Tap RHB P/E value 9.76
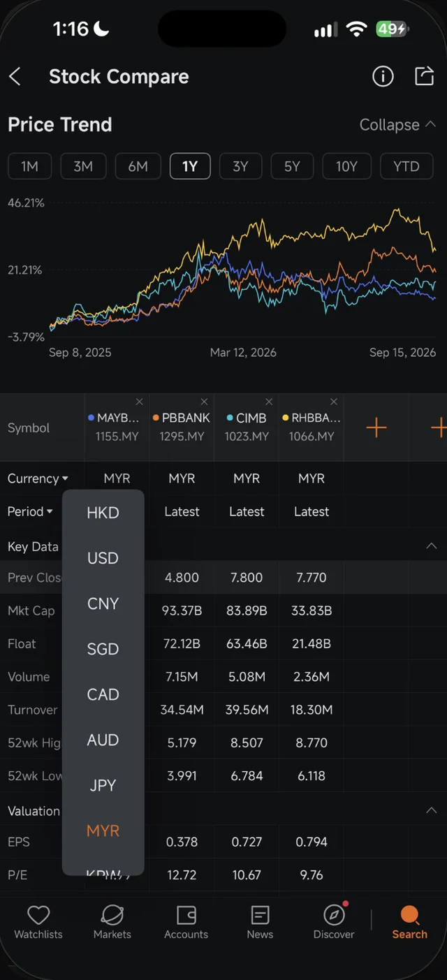Viewport: 447px width, 980px height. tap(312, 875)
